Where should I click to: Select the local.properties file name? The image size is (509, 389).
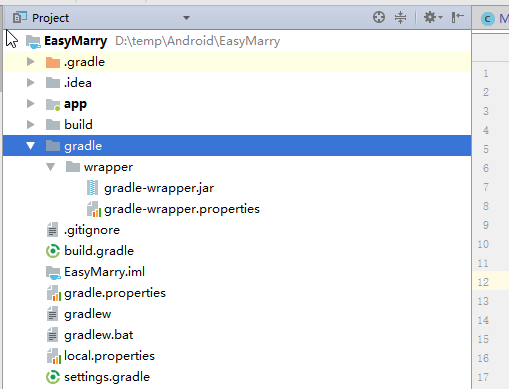[x=109, y=356]
